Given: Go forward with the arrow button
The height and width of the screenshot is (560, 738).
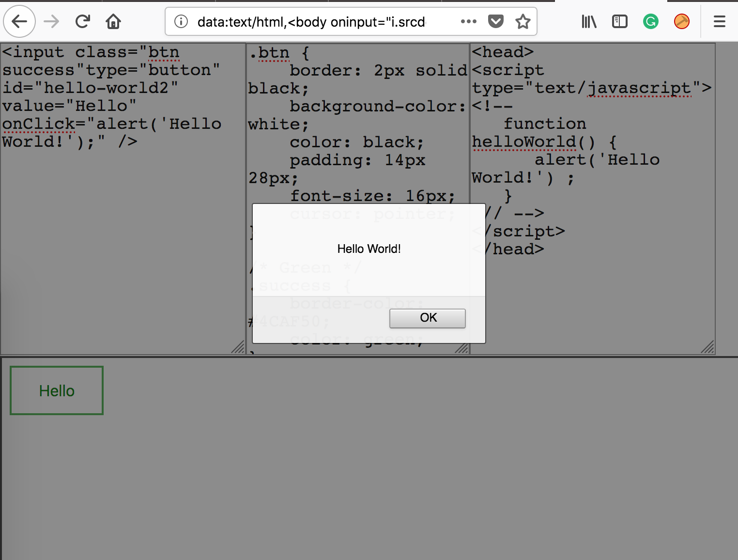Looking at the screenshot, I should tap(51, 21).
